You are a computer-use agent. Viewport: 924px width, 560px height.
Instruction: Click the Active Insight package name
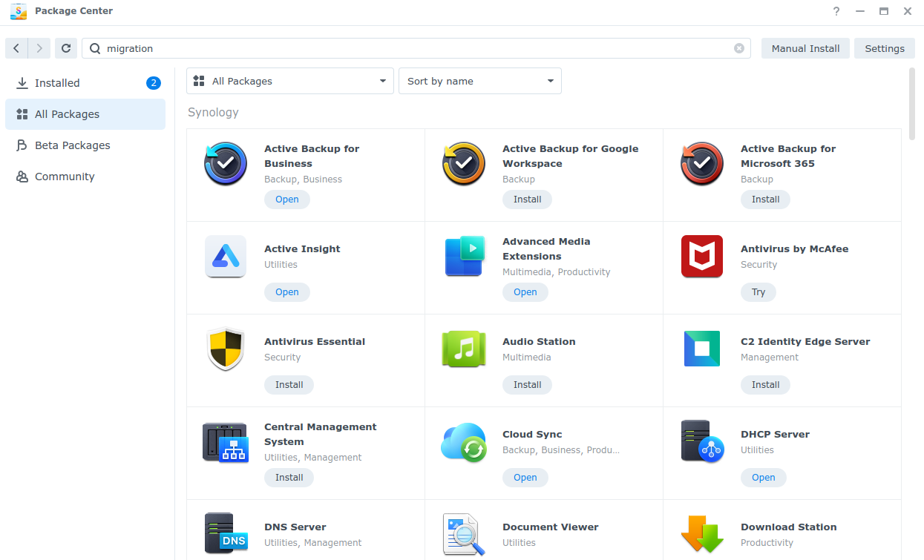(x=303, y=249)
